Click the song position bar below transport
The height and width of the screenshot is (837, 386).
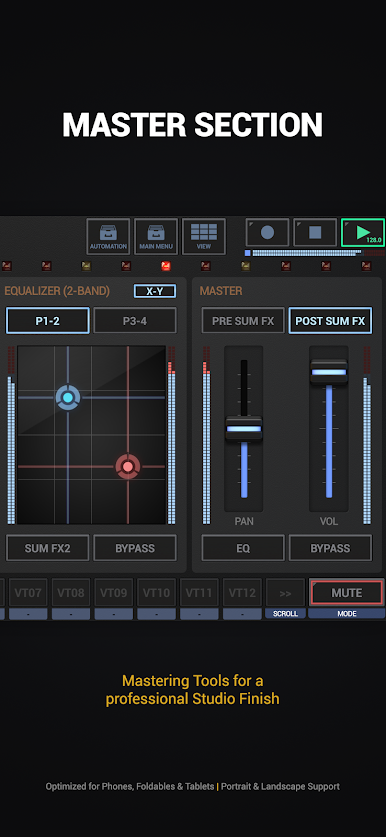click(x=314, y=253)
